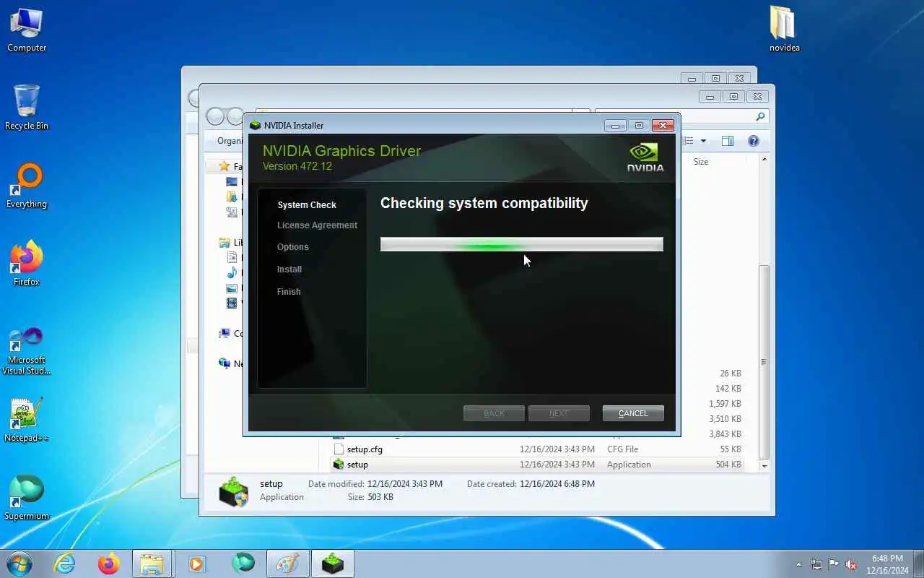Viewport: 924px width, 578px height.
Task: Open the Explorer view options dropdown arrow
Action: point(703,141)
